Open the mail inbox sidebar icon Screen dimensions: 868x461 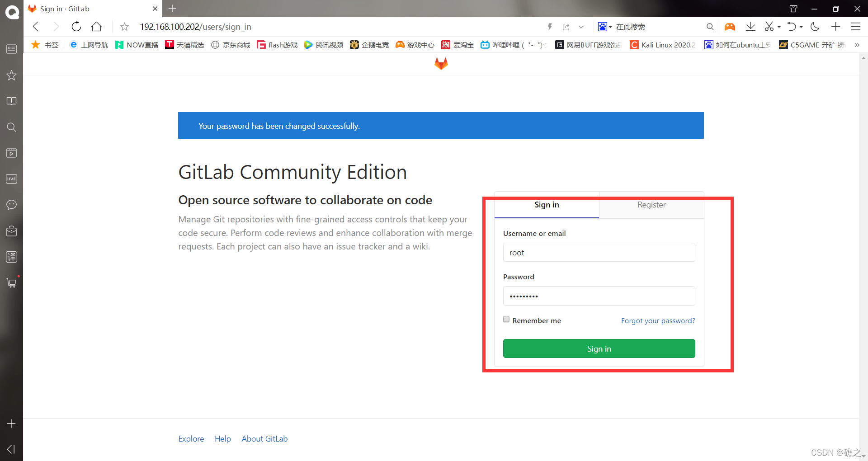pos(12,231)
